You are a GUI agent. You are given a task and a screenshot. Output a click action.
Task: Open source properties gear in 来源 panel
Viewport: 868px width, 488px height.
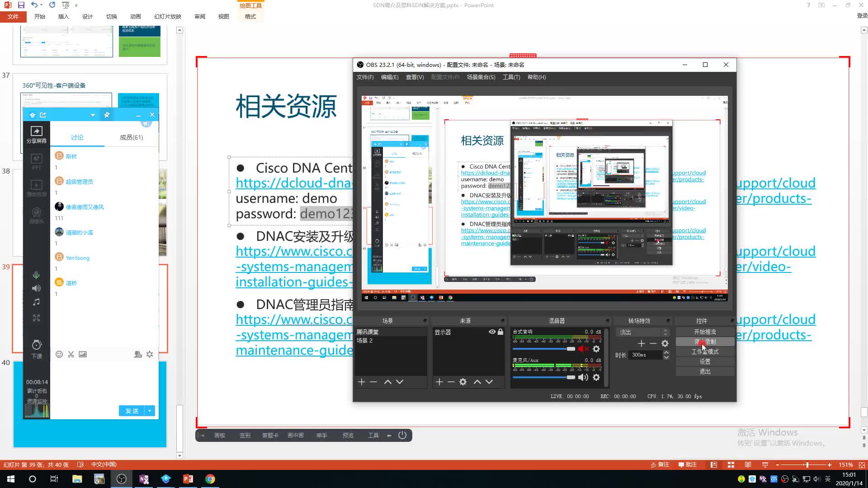[463, 382]
